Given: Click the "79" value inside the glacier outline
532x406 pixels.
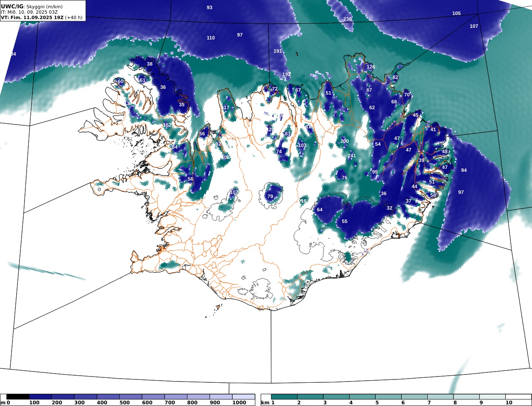Looking at the screenshot, I should 270,196.
